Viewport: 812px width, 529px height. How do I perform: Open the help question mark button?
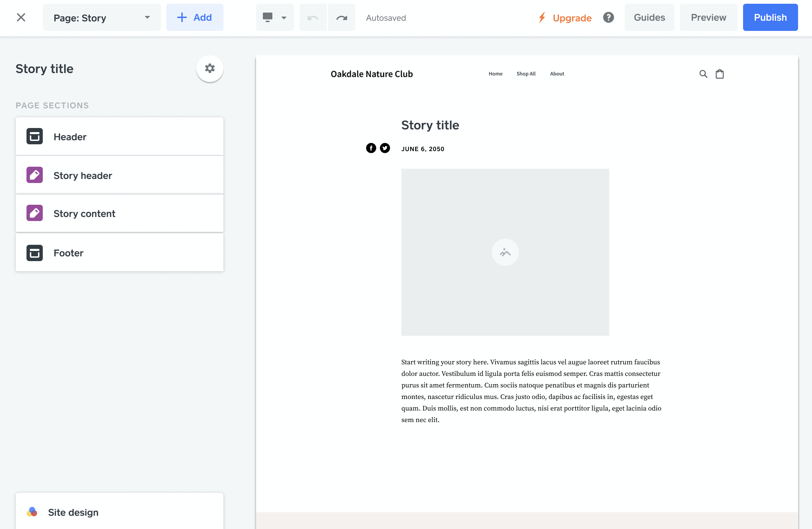click(x=609, y=17)
